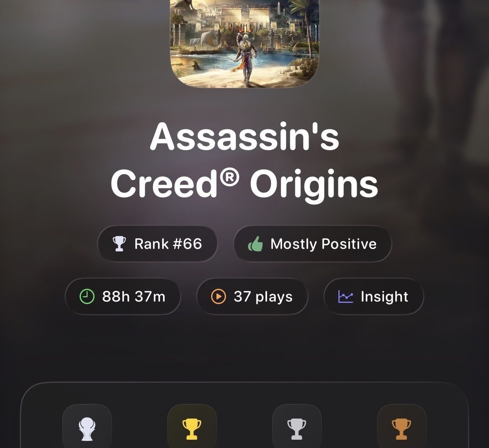The width and height of the screenshot is (489, 448).
Task: Select the gold trophy tile
Action: pyautogui.click(x=192, y=426)
